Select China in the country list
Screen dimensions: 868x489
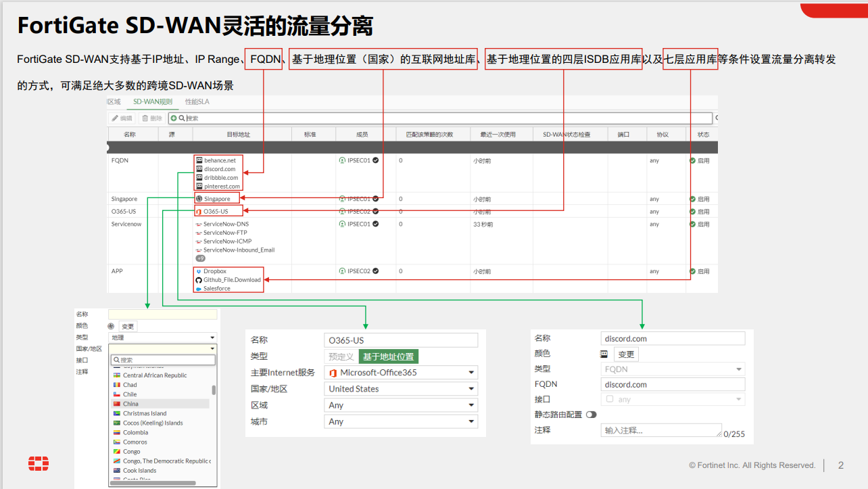pos(131,404)
